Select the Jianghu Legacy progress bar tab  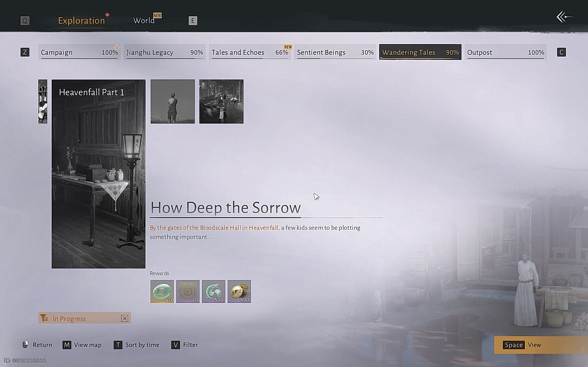[164, 52]
